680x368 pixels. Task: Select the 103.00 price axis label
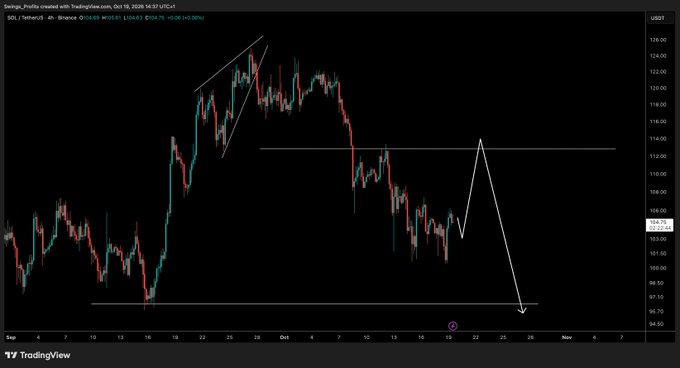click(x=658, y=239)
